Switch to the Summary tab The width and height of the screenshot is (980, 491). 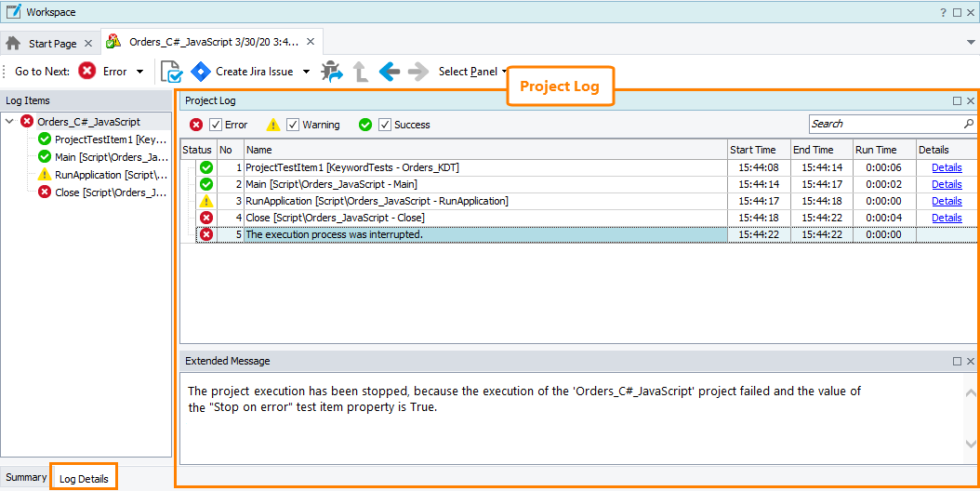click(26, 477)
